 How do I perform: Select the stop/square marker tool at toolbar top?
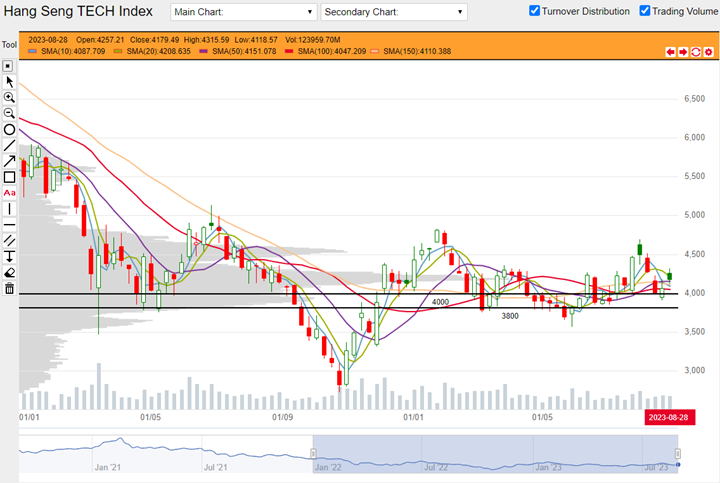tap(8, 66)
